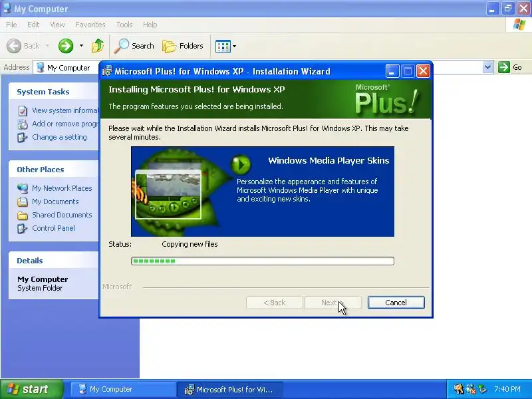Click the View system information icon

[x=23, y=110]
